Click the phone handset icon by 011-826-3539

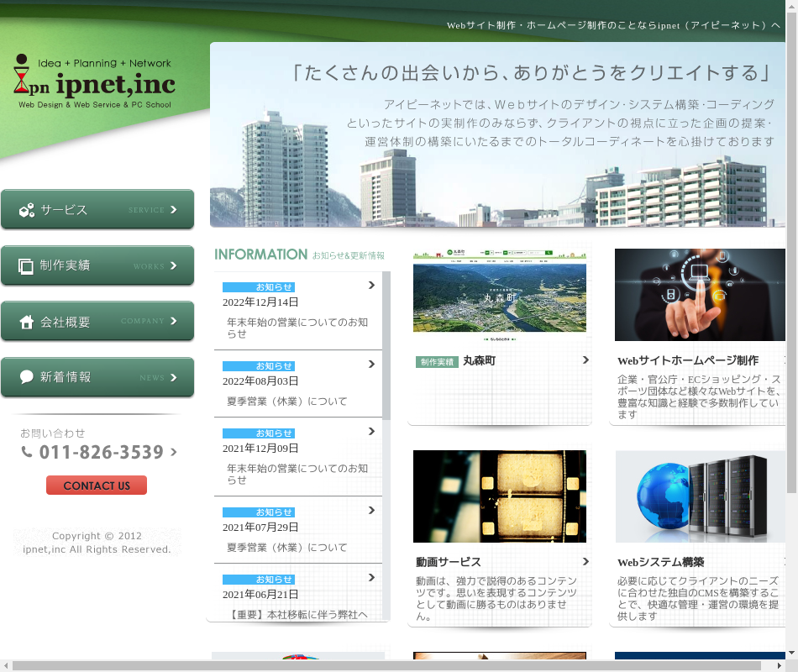(x=27, y=452)
